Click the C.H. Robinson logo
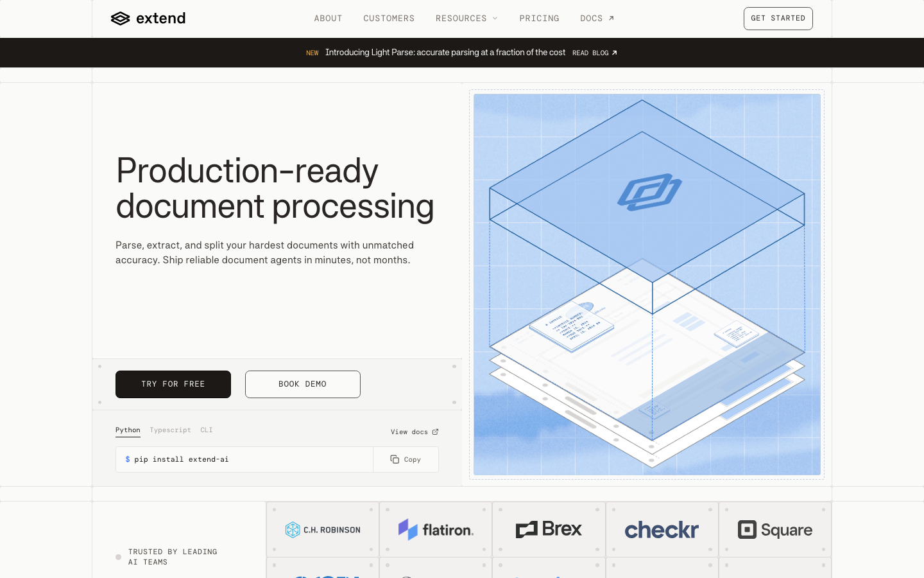This screenshot has width=924, height=578. click(x=323, y=530)
